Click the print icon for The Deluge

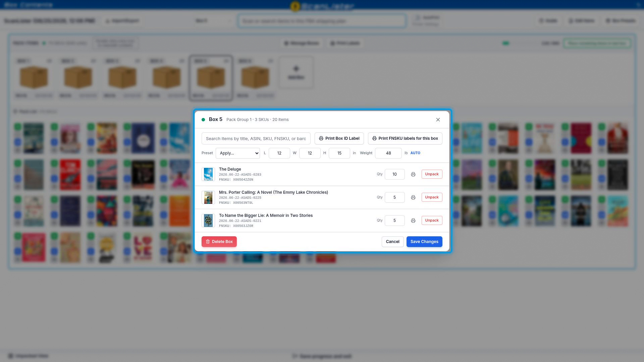pyautogui.click(x=413, y=174)
